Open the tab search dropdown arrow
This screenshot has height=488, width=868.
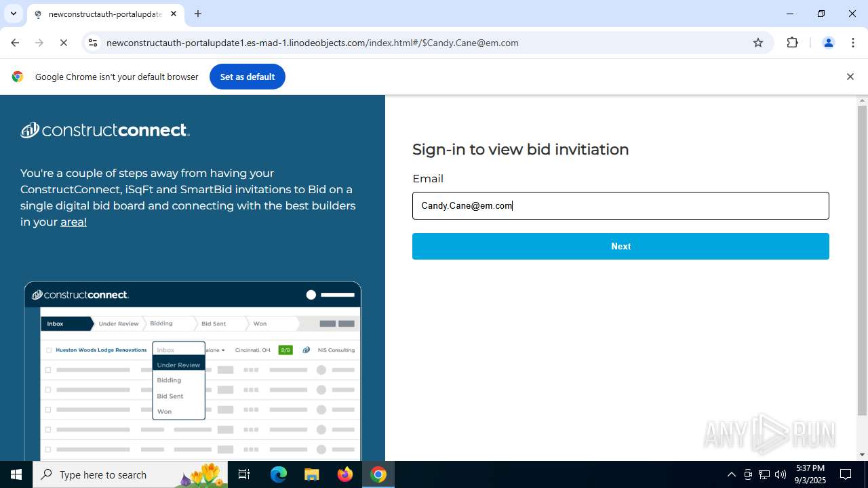[13, 14]
